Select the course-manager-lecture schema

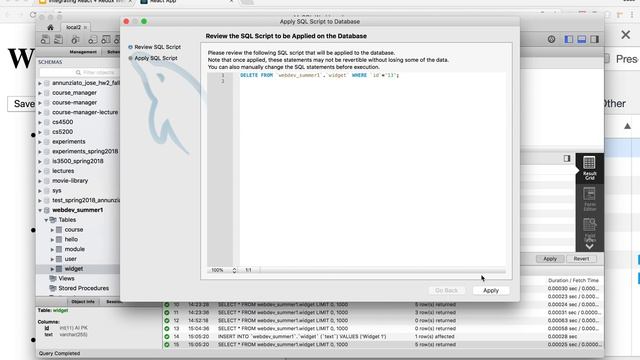[x=85, y=112]
